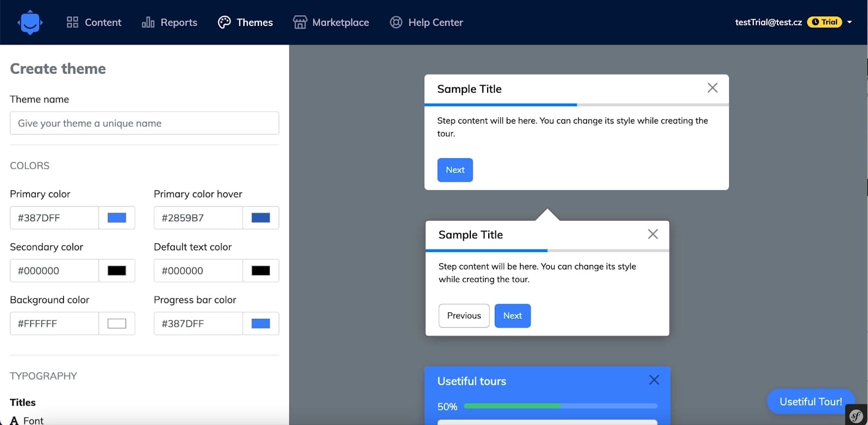Click the Usetiful smiley logo
Viewport: 868px width, 425px height.
30,22
